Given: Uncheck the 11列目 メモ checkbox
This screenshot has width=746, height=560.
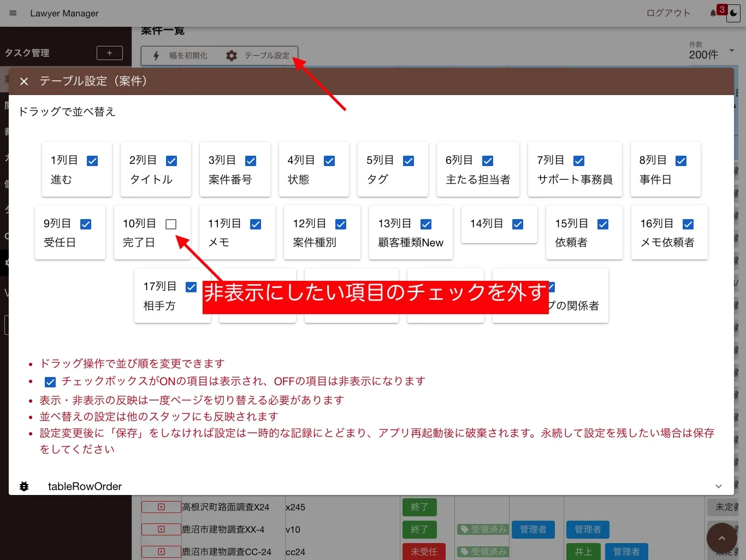Looking at the screenshot, I should coord(256,224).
